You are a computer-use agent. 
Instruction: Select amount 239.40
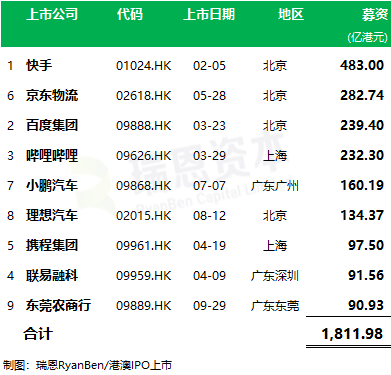coord(362,125)
